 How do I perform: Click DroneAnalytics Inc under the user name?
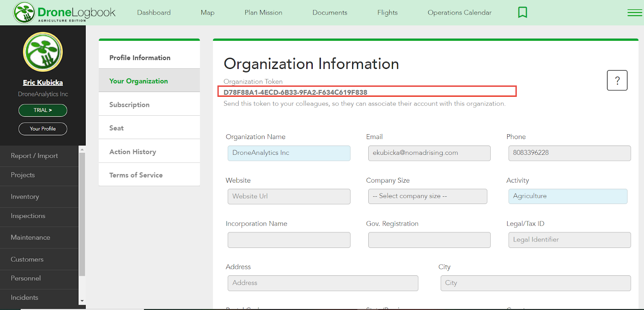[x=43, y=94]
